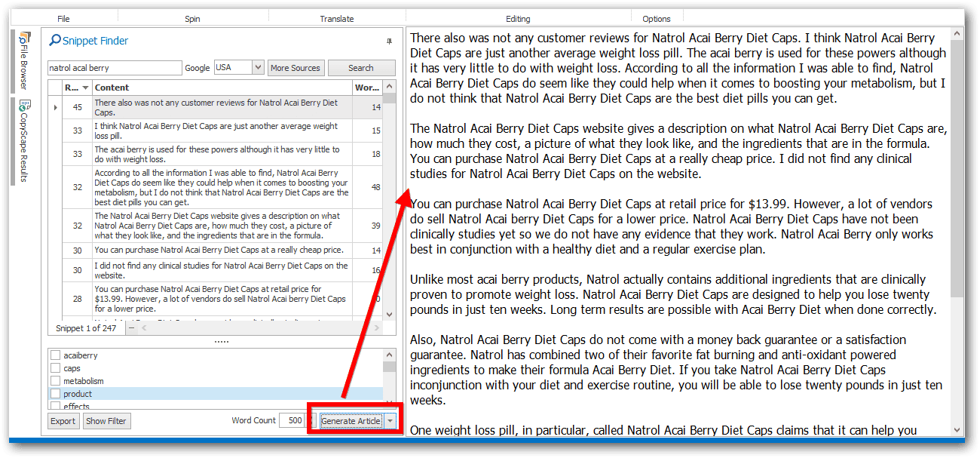Click the row indicator arrow of first snippet
The height and width of the screenshot is (458, 980).
(x=55, y=107)
